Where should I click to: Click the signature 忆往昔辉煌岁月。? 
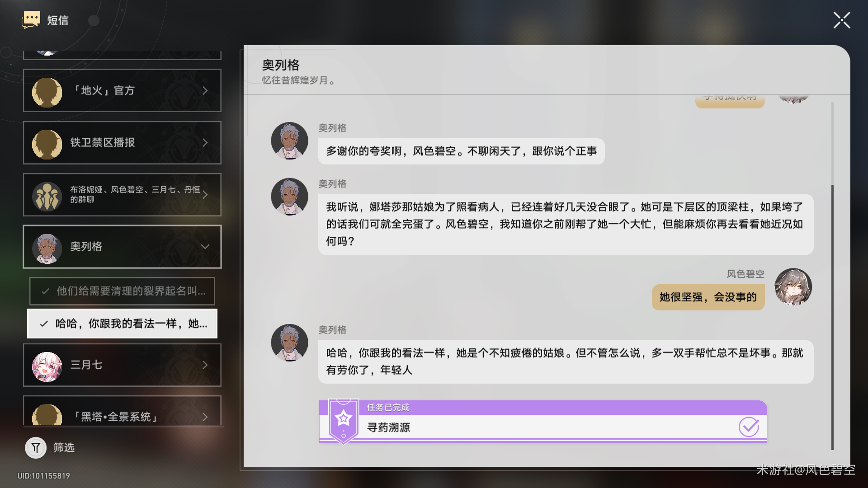coord(298,80)
